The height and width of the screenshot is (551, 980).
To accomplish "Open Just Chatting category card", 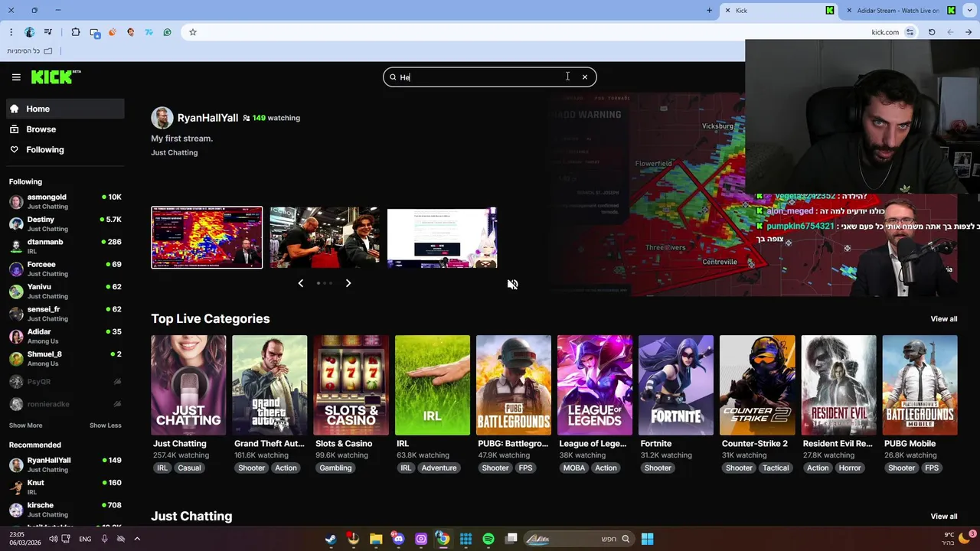I will [188, 385].
